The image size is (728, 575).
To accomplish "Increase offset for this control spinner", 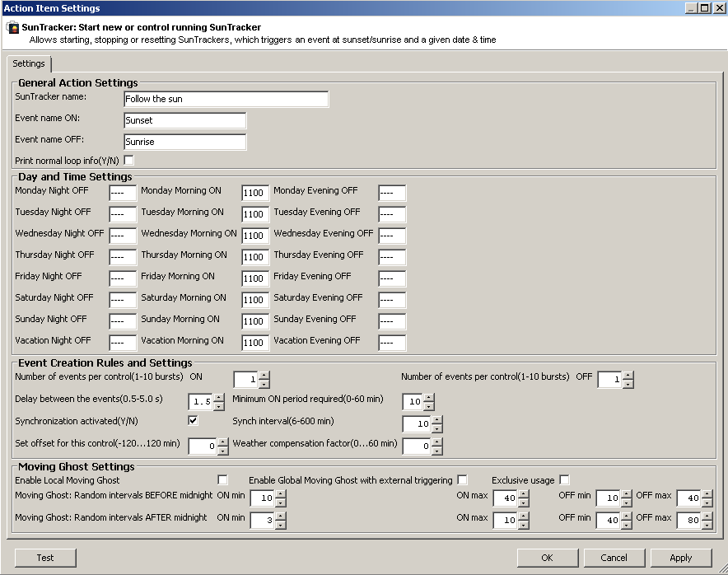I will (223, 442).
